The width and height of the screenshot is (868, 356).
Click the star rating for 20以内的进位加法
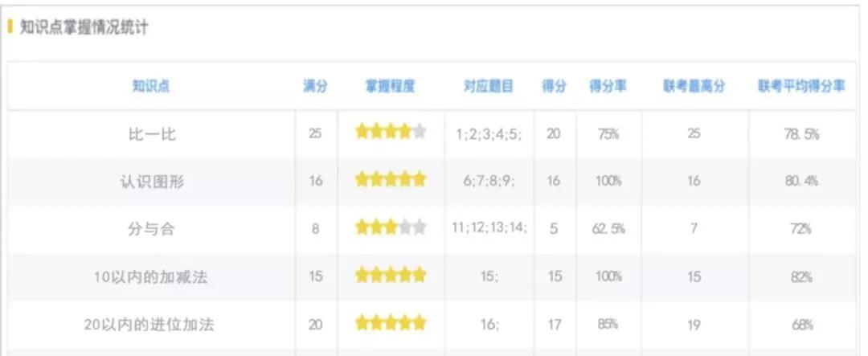391,324
